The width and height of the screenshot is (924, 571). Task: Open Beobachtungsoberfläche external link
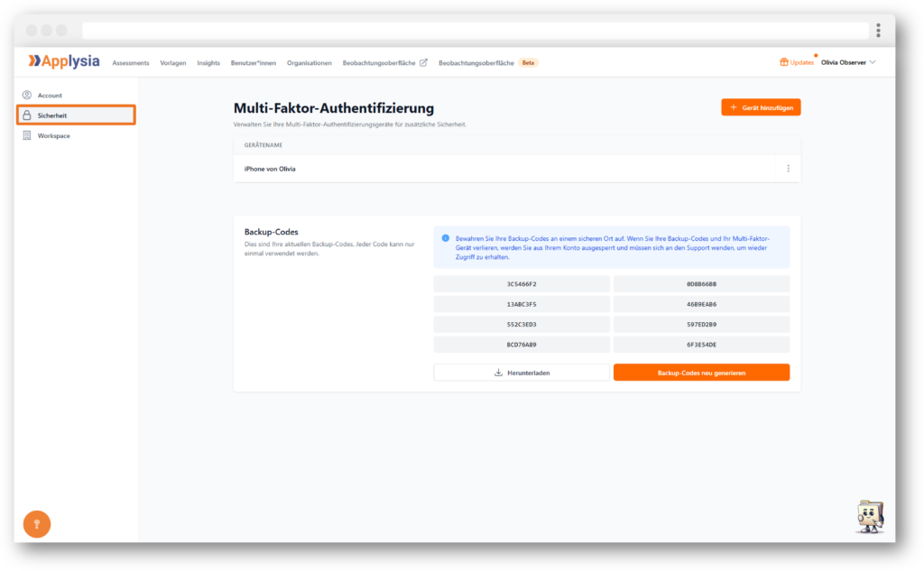coord(384,62)
